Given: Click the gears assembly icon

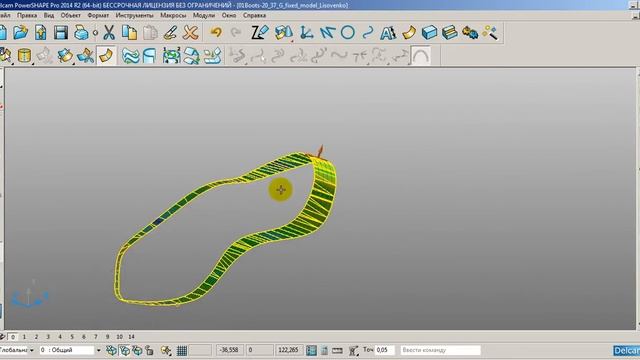Looking at the screenshot, I should 470,33.
